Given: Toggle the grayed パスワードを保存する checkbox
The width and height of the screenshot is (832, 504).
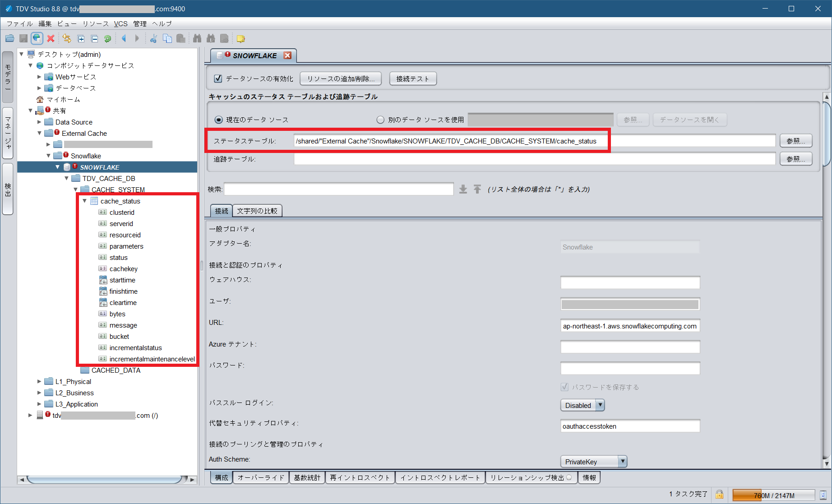Looking at the screenshot, I should (564, 387).
